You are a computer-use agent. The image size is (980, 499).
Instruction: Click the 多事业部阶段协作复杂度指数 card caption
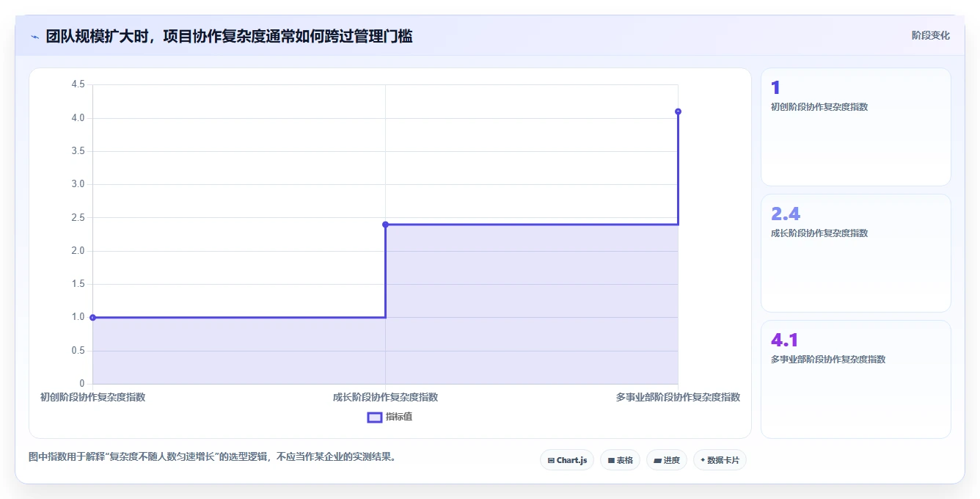pos(828,360)
